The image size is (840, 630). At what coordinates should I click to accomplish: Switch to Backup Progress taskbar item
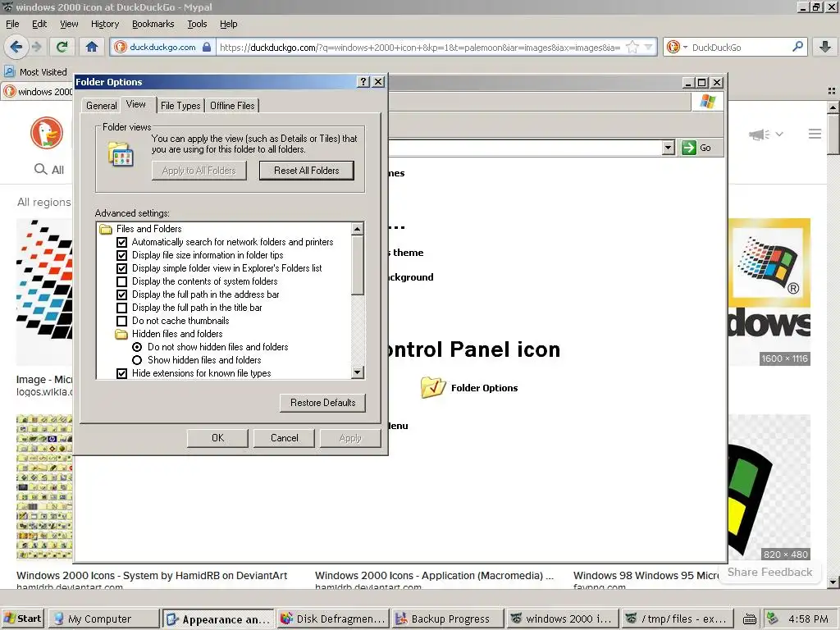[x=448, y=619]
